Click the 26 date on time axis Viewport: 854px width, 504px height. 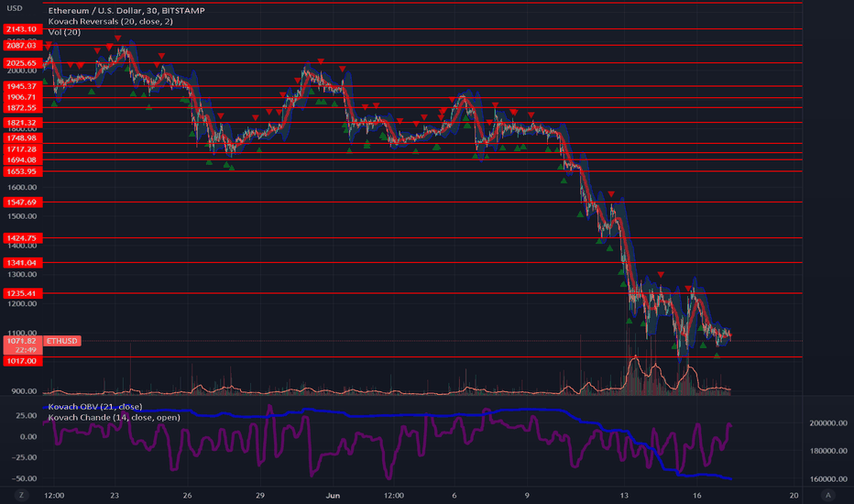pos(187,495)
